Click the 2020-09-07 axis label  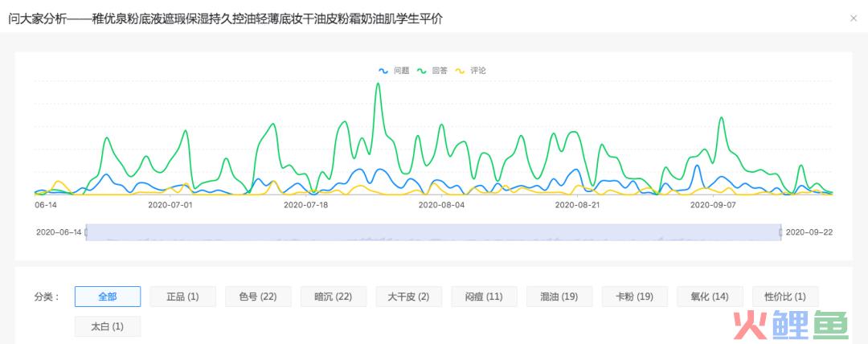[712, 204]
